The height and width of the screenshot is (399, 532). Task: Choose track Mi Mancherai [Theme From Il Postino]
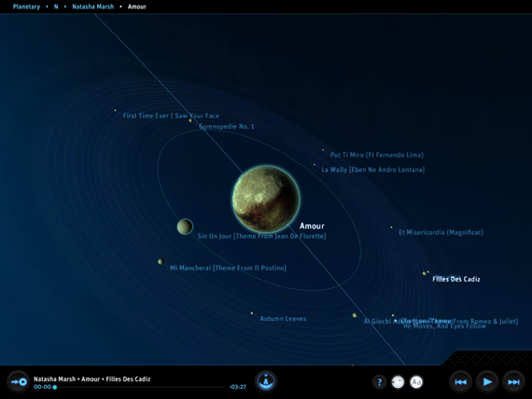(x=228, y=268)
